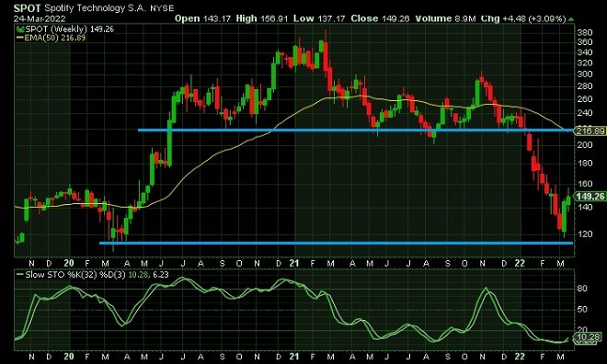Image resolution: width=607 pixels, height=364 pixels.
Task: Click the 200 price axis label
Action: pyautogui.click(x=585, y=144)
